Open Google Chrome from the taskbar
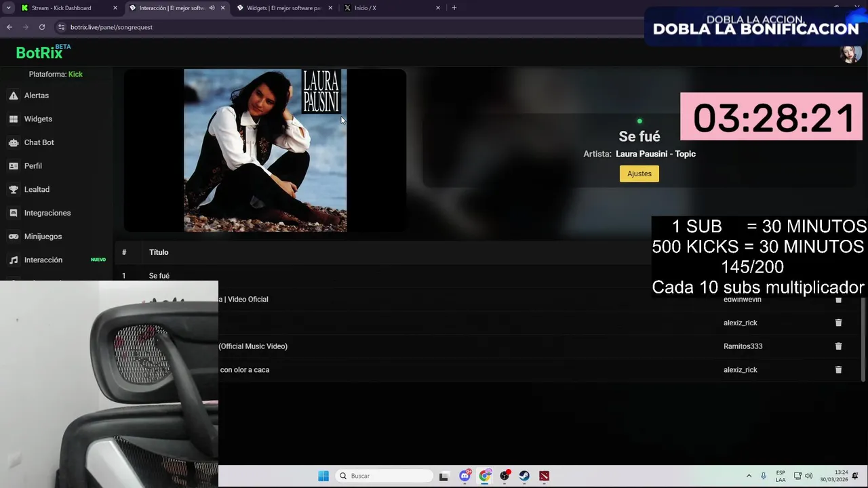 point(484,476)
